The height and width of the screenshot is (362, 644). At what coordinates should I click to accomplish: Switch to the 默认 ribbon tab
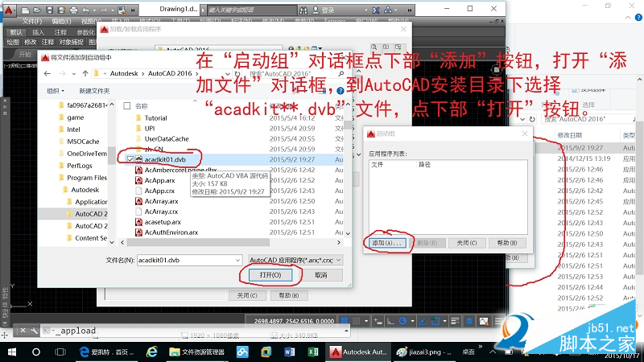click(x=16, y=32)
